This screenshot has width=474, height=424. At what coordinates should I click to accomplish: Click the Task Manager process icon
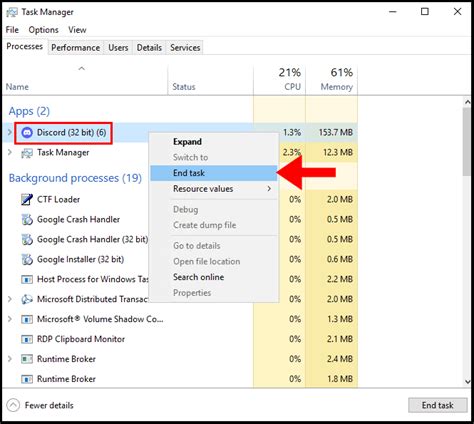(27, 153)
